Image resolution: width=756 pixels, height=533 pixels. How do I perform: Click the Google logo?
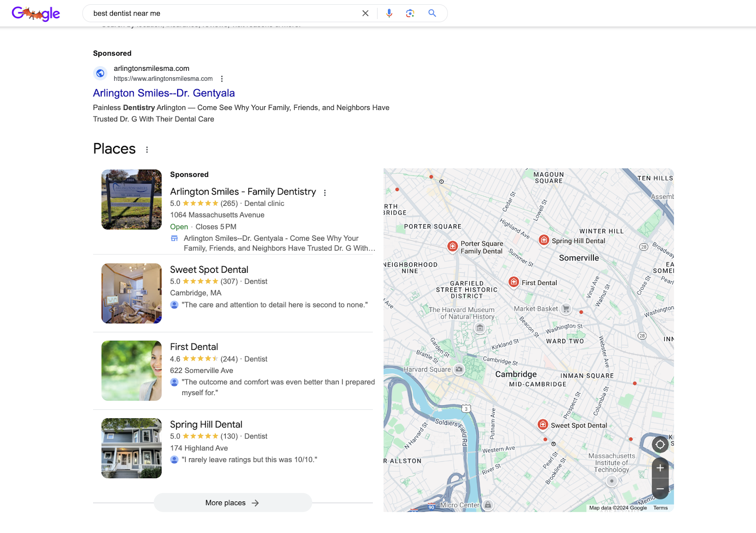[x=36, y=14]
